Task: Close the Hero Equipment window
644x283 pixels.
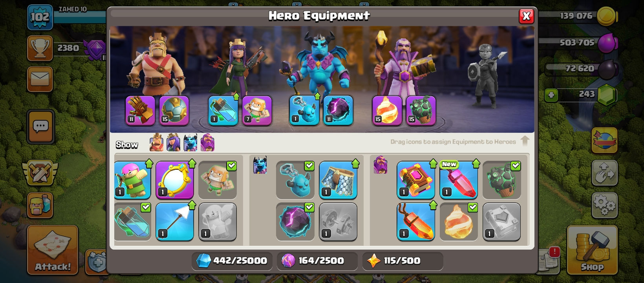Action: pos(526,16)
